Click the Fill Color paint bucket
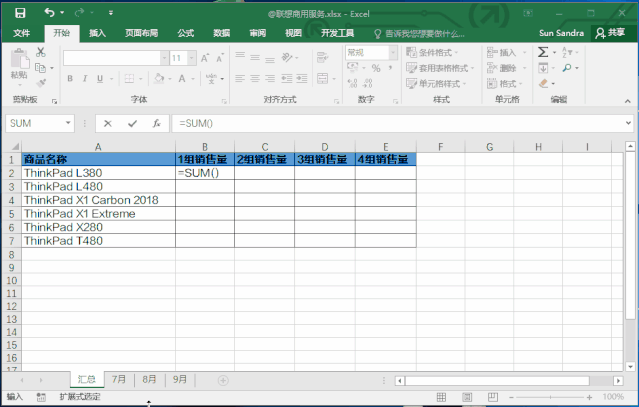639x407 pixels. coord(159,79)
